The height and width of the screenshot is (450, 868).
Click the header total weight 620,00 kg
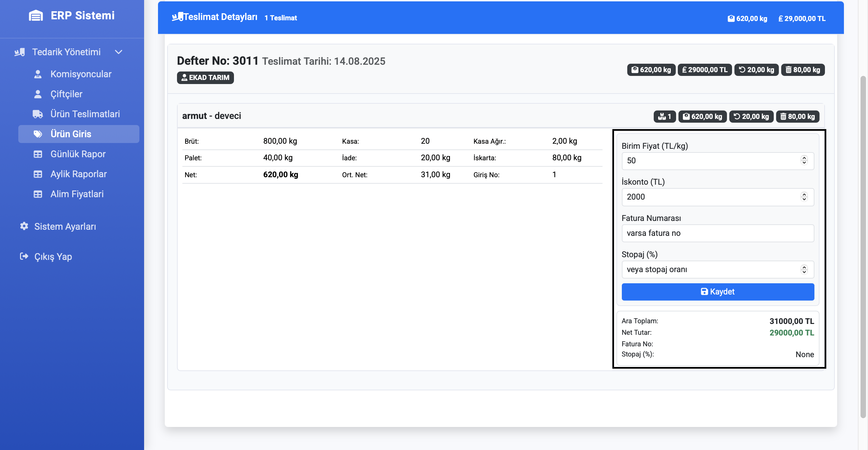coord(747,19)
